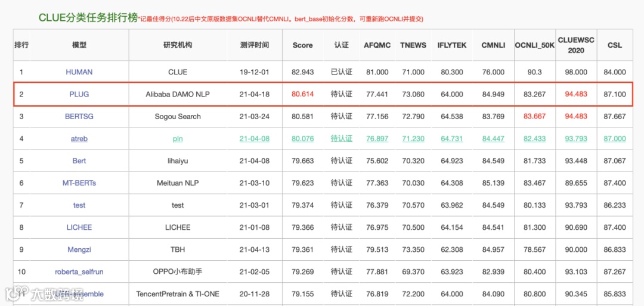
Task: Select the Meituan NLP cell
Action: (178, 183)
